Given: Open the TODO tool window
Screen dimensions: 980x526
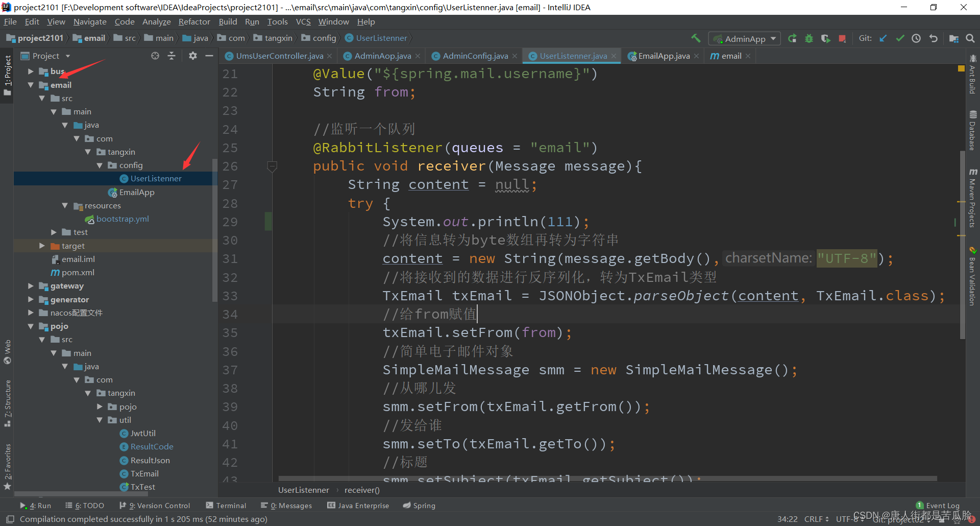Looking at the screenshot, I should coord(85,506).
